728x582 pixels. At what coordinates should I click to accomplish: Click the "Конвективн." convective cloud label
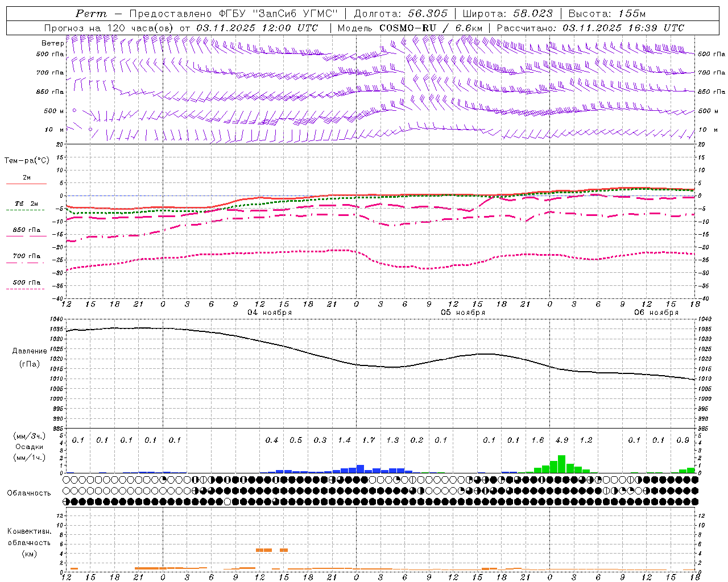click(x=29, y=531)
